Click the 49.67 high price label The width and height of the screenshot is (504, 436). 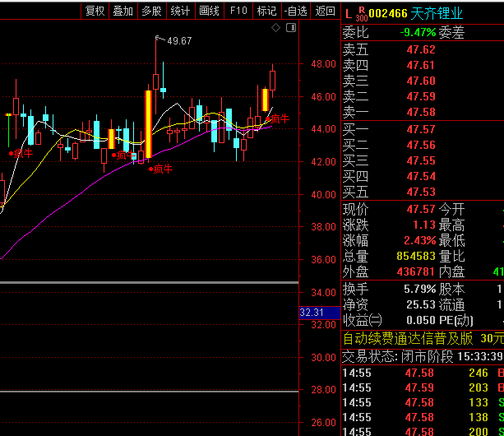point(178,40)
